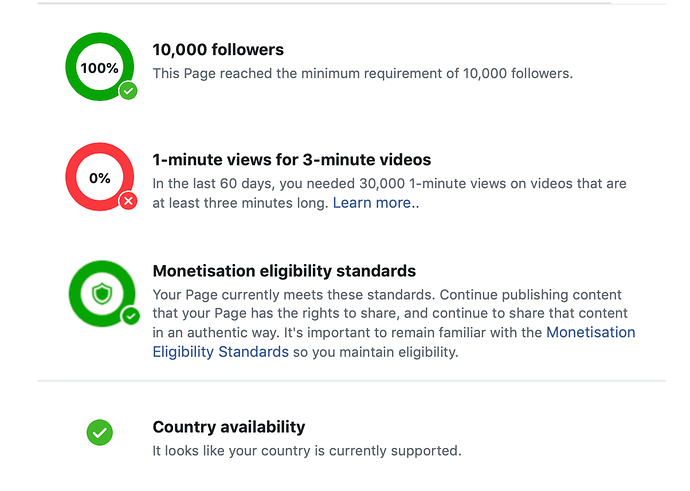The image size is (690, 491).
Task: Open Monetisation Eligibility Standards link
Action: [394, 342]
